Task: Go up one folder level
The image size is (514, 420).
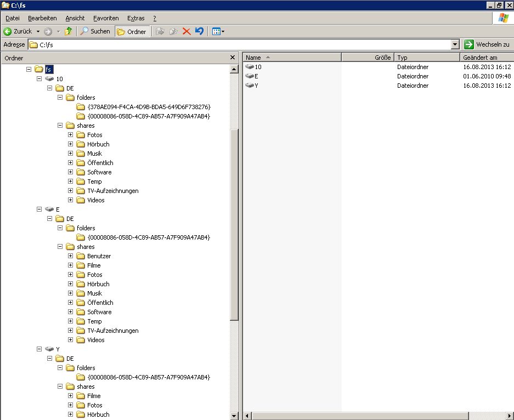Action: pyautogui.click(x=69, y=31)
